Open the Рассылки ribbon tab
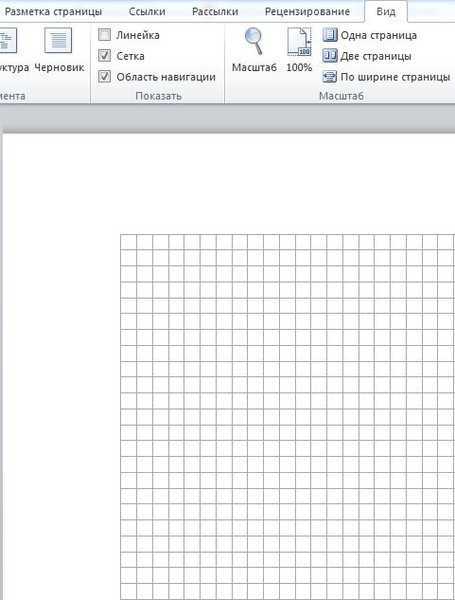The image size is (455, 600). [215, 11]
